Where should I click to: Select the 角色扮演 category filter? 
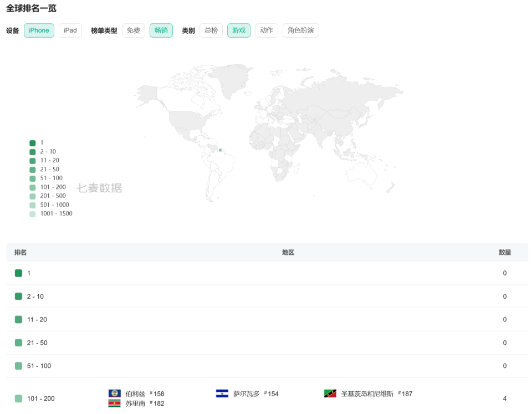pos(300,30)
